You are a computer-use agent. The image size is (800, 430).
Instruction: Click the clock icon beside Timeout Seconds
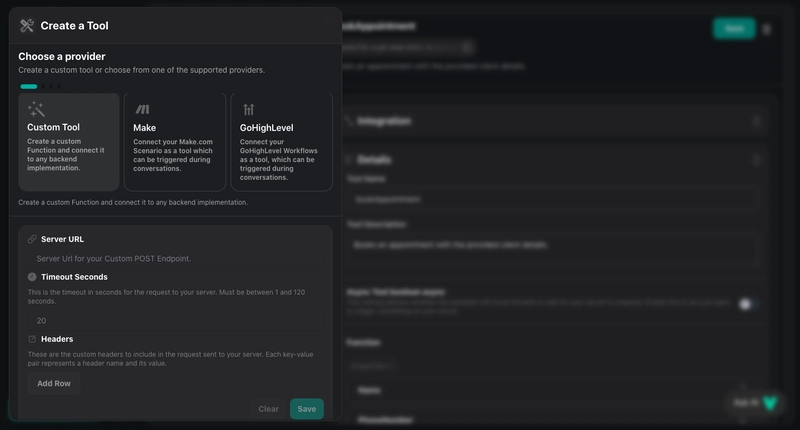(32, 277)
